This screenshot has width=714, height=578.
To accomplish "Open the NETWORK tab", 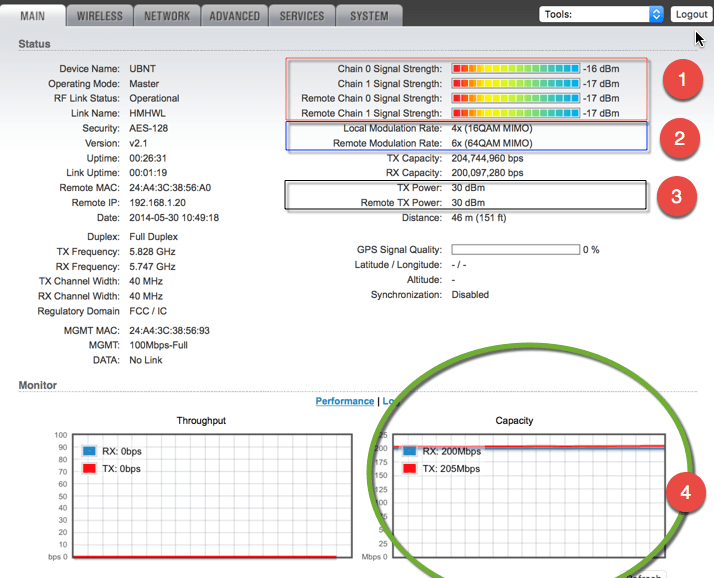I will tap(167, 16).
